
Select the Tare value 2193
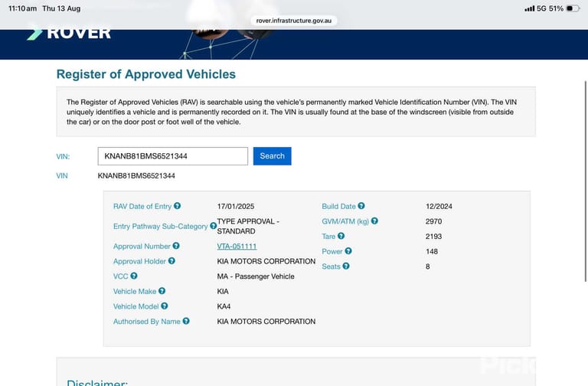click(433, 237)
